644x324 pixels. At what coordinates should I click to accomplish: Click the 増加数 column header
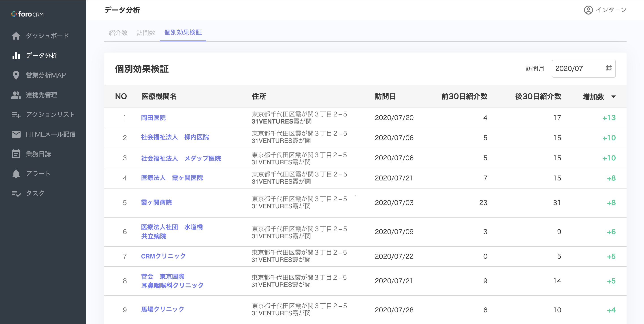coord(593,96)
